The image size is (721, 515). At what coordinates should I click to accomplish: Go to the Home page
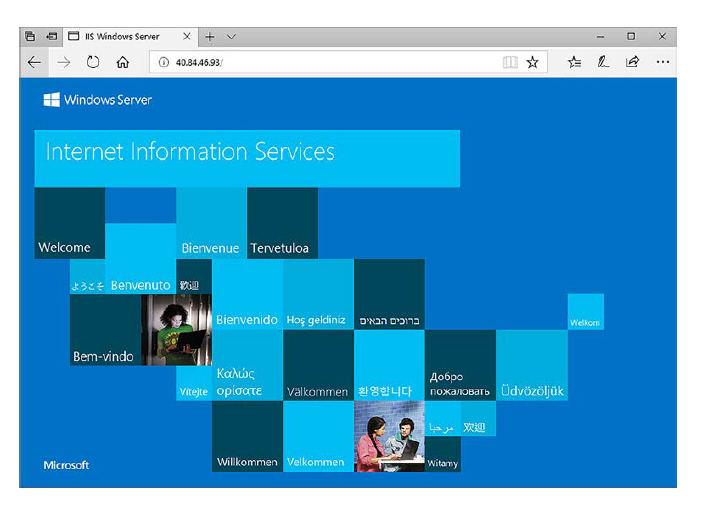[122, 62]
